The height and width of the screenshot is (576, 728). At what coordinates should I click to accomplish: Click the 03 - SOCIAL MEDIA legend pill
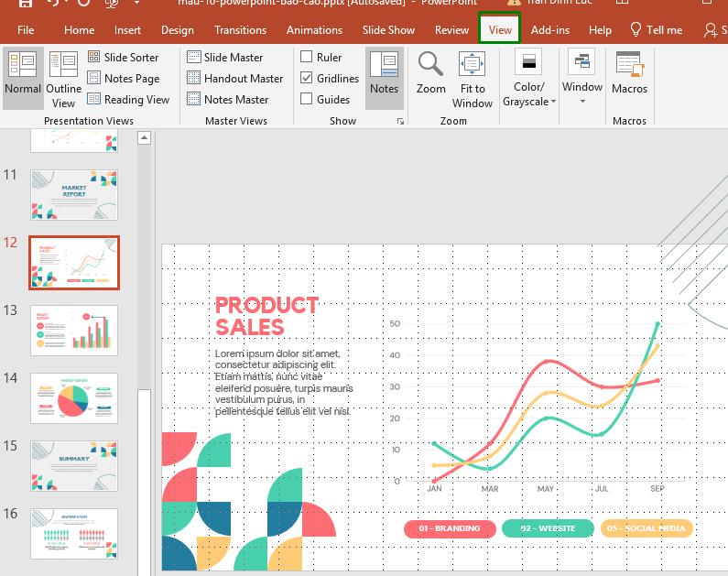pyautogui.click(x=647, y=528)
